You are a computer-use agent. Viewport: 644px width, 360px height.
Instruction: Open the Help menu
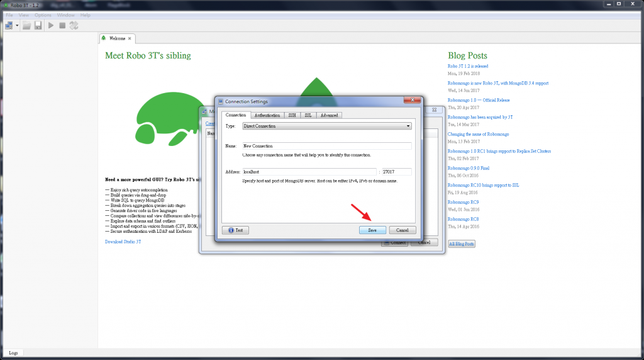pos(85,15)
